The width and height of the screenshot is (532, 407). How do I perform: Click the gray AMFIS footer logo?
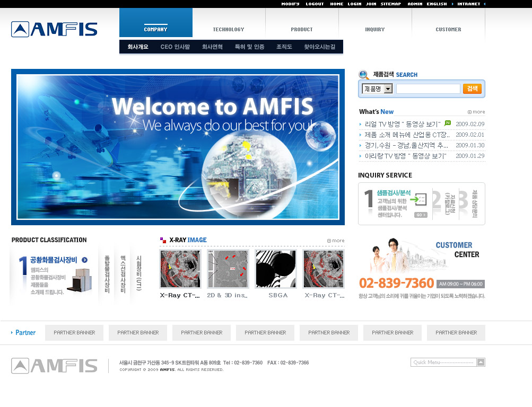point(54,366)
